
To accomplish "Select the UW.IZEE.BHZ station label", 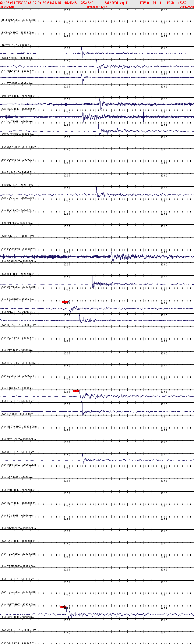I will pyautogui.click(x=18, y=350).
